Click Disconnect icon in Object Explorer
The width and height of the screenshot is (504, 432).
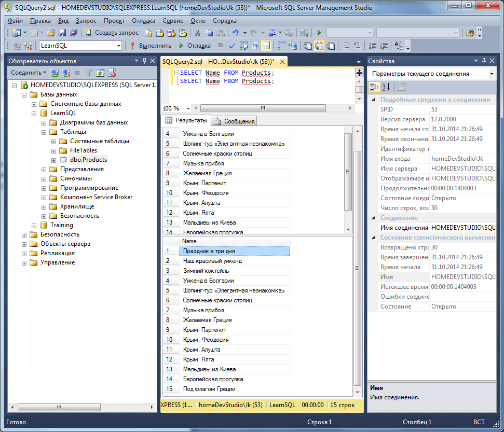coord(66,73)
